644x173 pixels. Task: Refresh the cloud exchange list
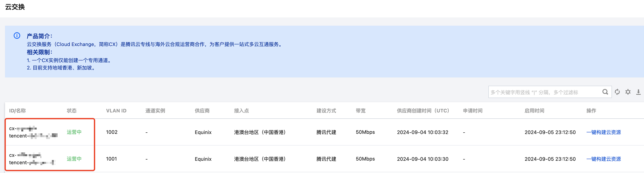click(x=617, y=92)
